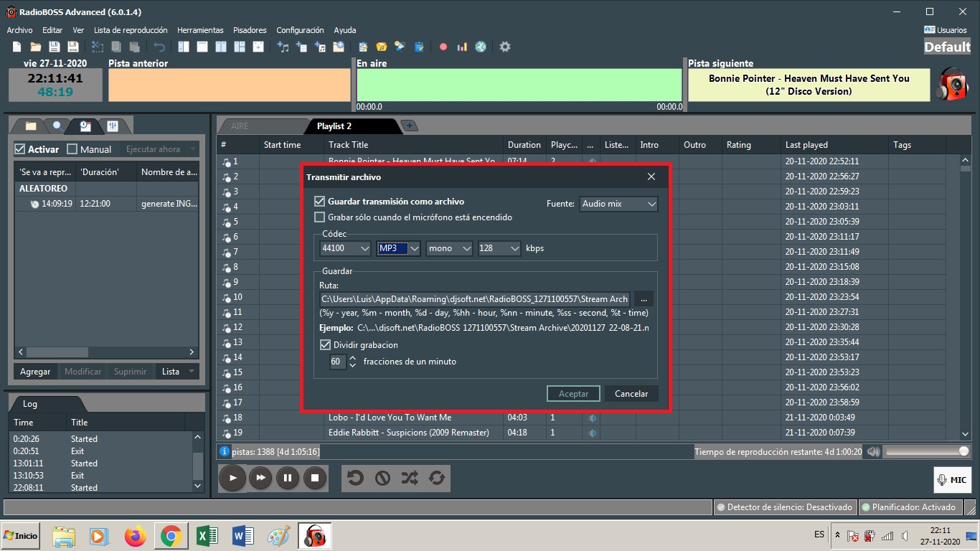Click the Paste icon in the toolbar
980x551 pixels.
[134, 47]
